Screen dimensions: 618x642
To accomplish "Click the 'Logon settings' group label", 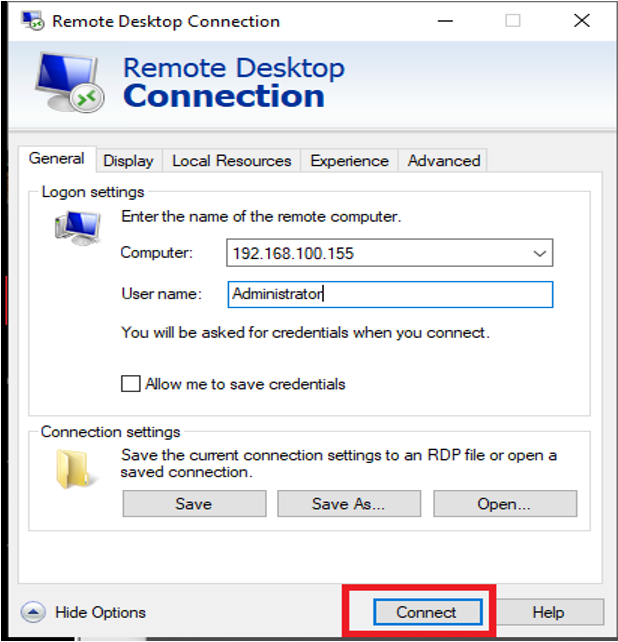I will 93,192.
